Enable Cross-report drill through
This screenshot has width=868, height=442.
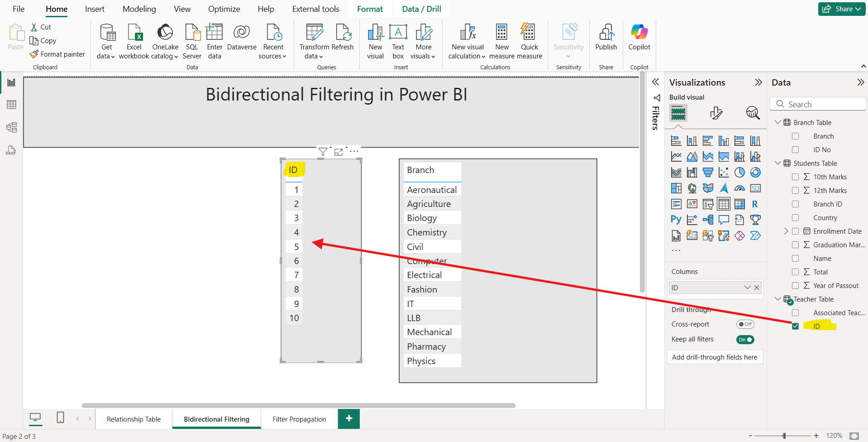click(745, 324)
